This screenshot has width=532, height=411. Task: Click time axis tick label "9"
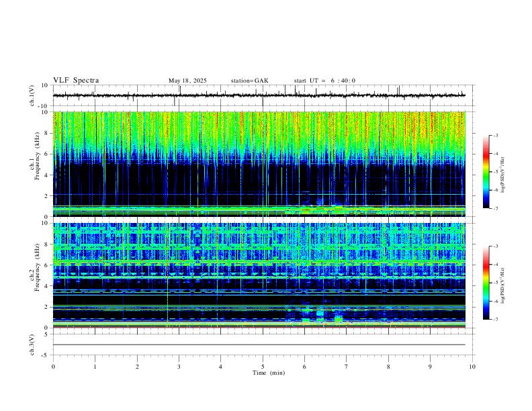[x=430, y=367]
